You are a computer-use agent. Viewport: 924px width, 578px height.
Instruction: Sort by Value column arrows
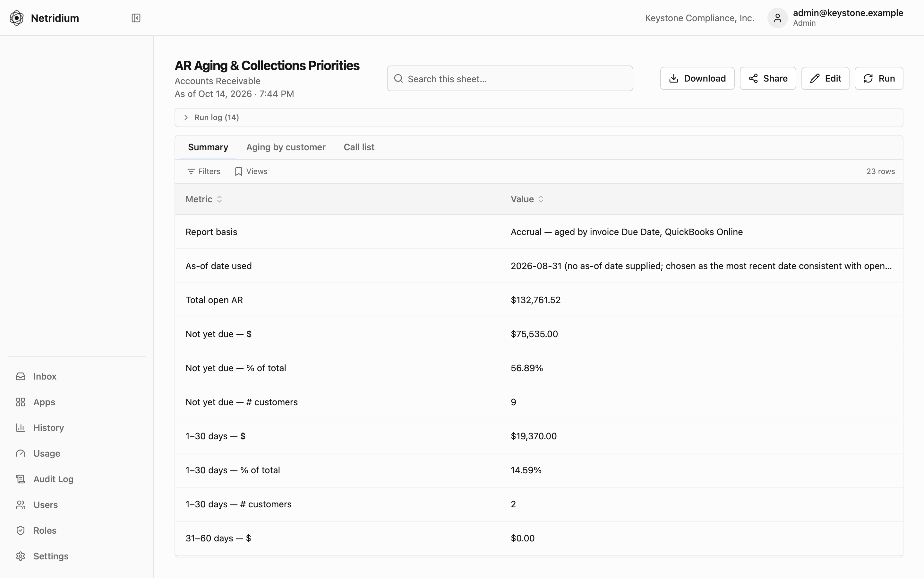[541, 199]
